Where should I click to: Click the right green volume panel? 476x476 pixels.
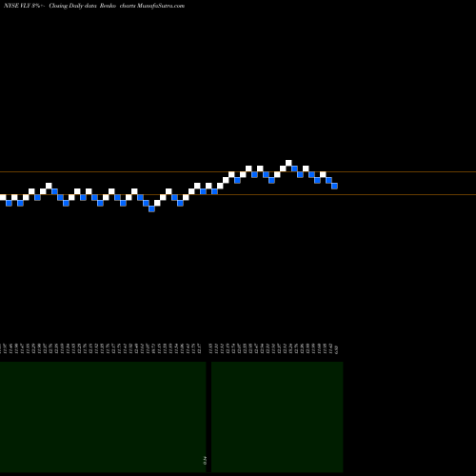coord(277,417)
